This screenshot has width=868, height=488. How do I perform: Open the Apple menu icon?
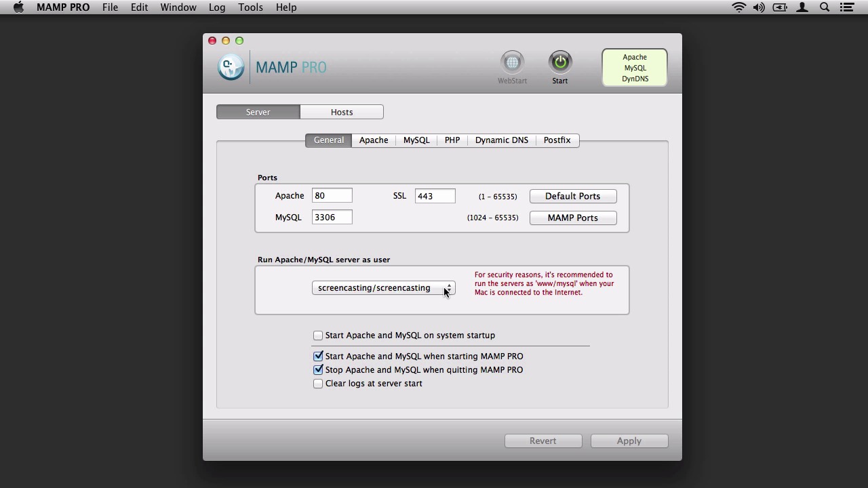[x=18, y=7]
